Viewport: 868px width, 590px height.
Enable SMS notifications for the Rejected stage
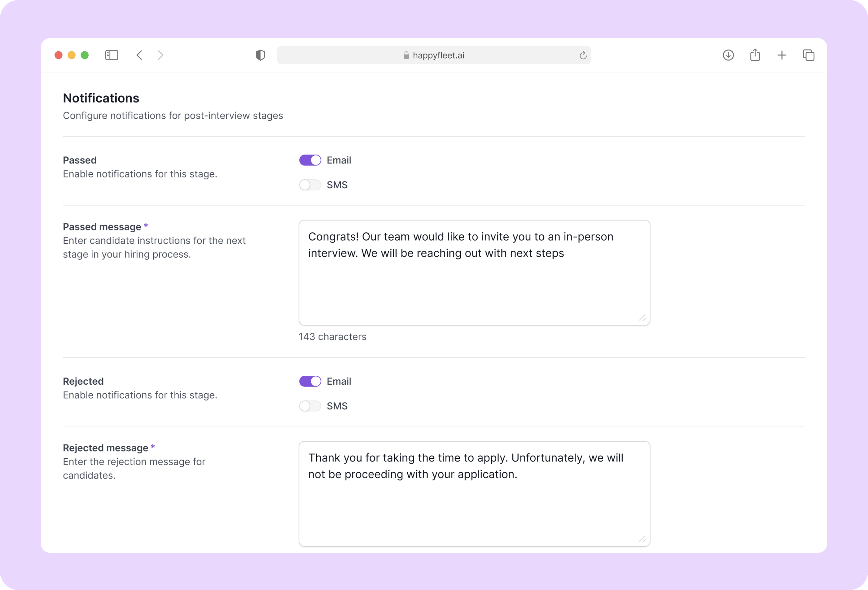[310, 405]
